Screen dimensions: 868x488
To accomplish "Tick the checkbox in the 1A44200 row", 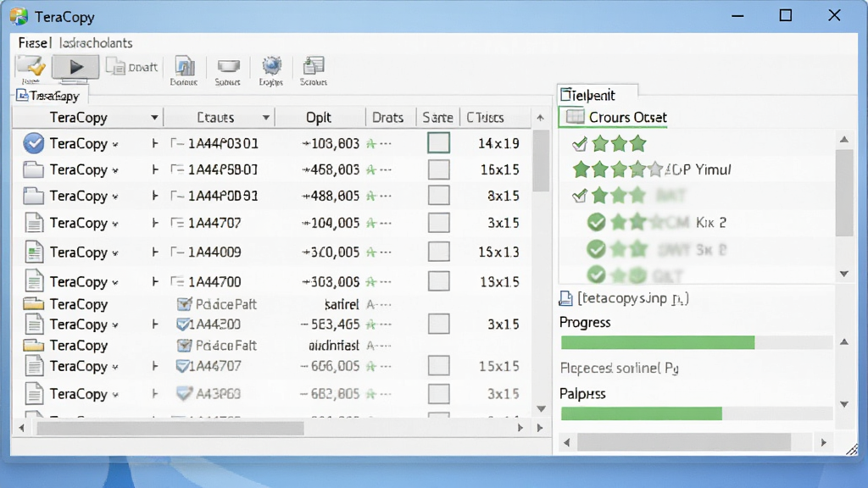I will tap(438, 324).
